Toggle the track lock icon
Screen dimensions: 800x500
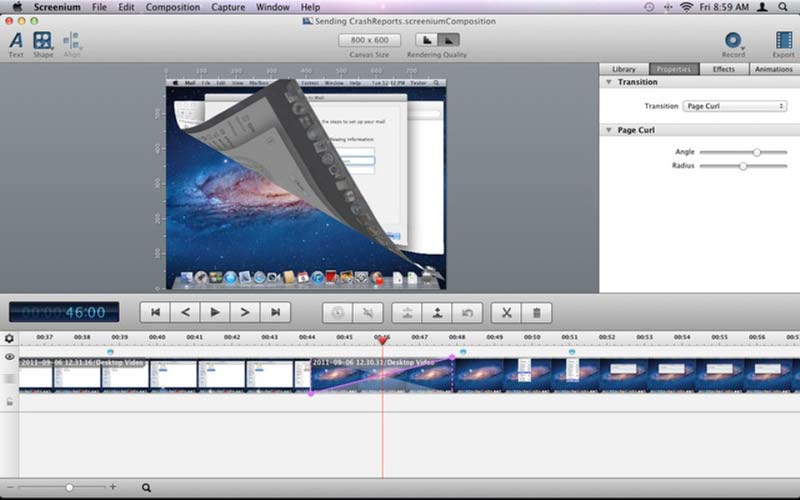coord(10,401)
